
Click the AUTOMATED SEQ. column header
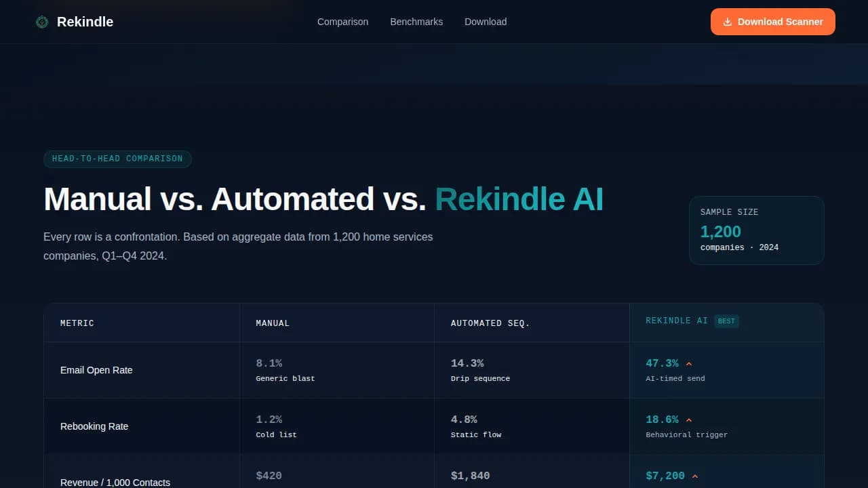click(490, 323)
